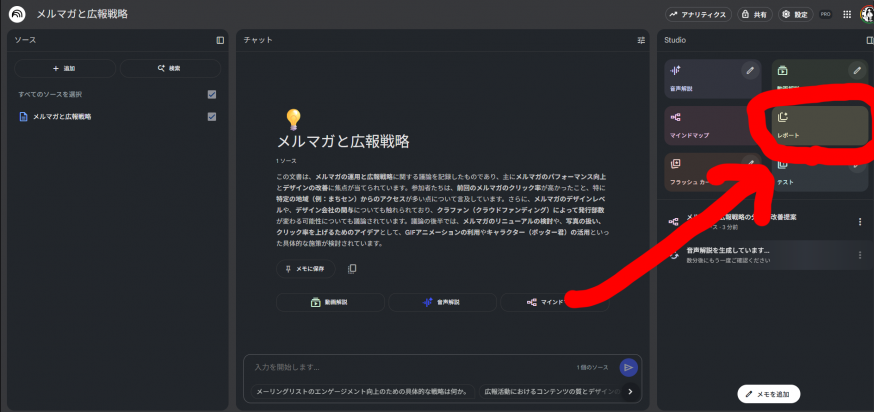Click the メモに保存 button
Viewport: 874px width, 412px height.
306,269
